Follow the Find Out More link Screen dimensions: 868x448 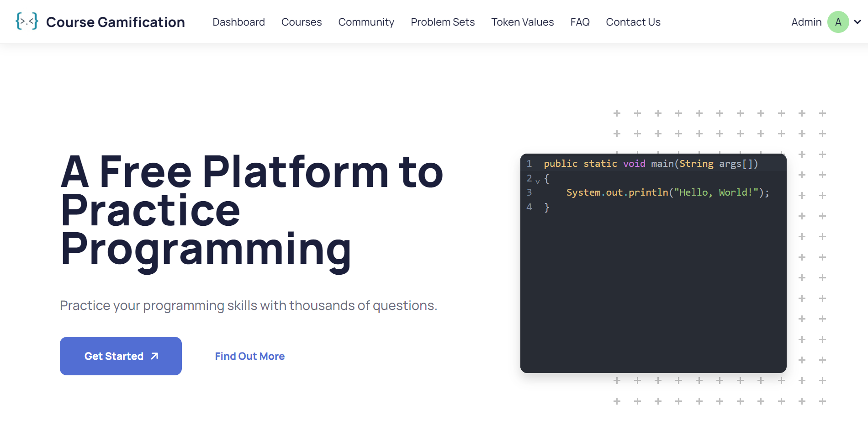pos(249,356)
